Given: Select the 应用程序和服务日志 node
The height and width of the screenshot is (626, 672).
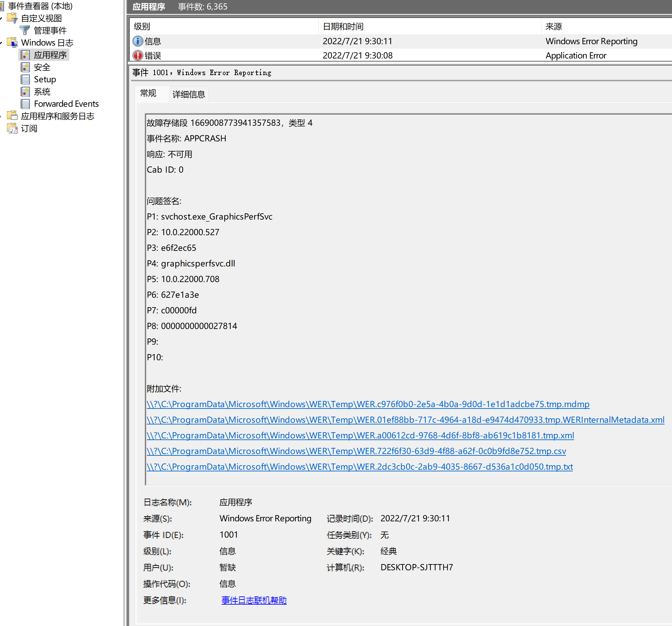Looking at the screenshot, I should [x=58, y=116].
